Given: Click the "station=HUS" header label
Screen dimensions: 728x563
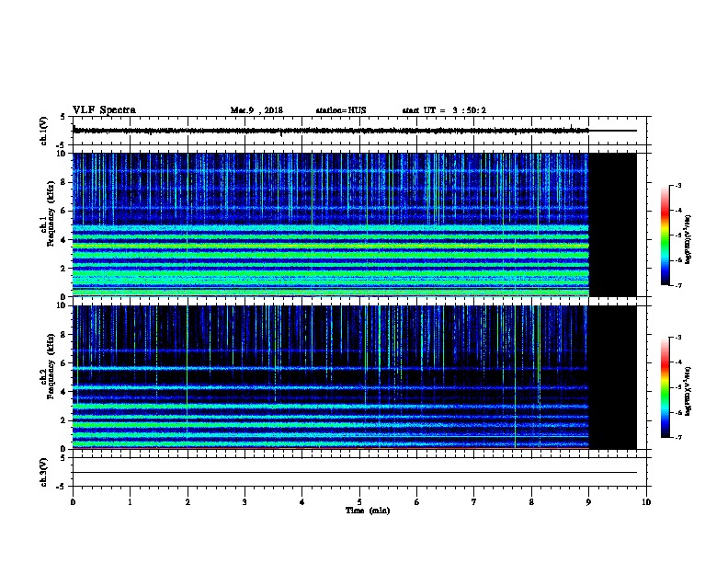Looking at the screenshot, I should click(x=341, y=110).
